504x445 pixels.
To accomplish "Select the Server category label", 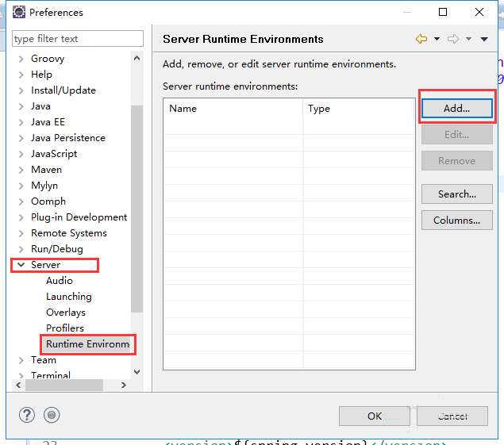I will pos(45,265).
